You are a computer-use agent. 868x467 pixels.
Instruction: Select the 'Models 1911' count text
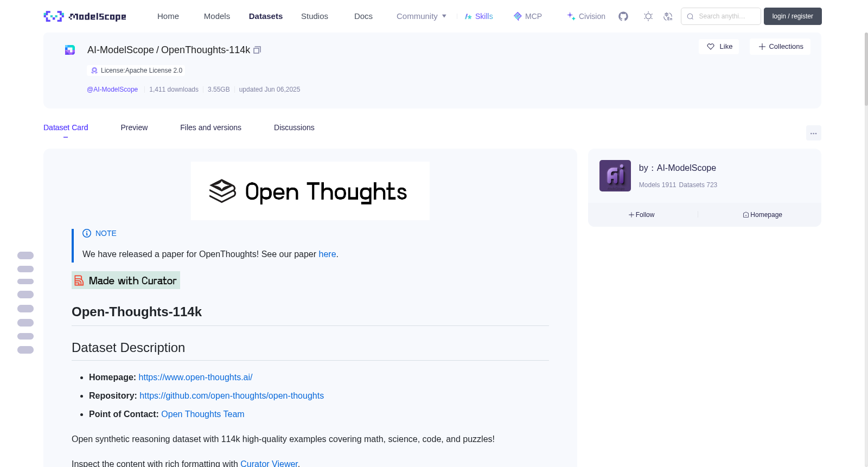pos(658,185)
